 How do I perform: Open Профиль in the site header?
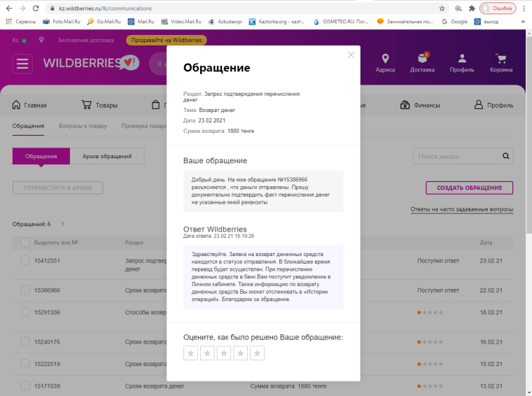[462, 63]
